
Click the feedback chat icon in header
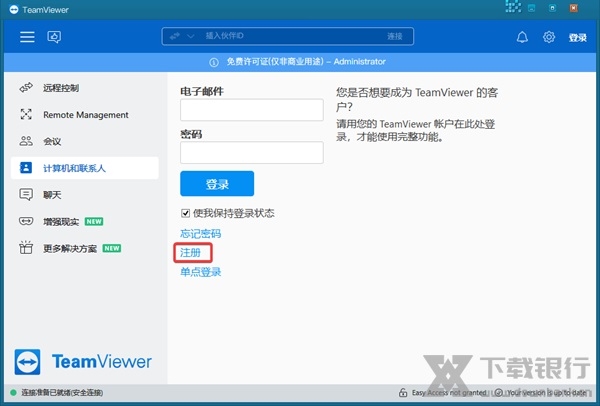point(54,37)
